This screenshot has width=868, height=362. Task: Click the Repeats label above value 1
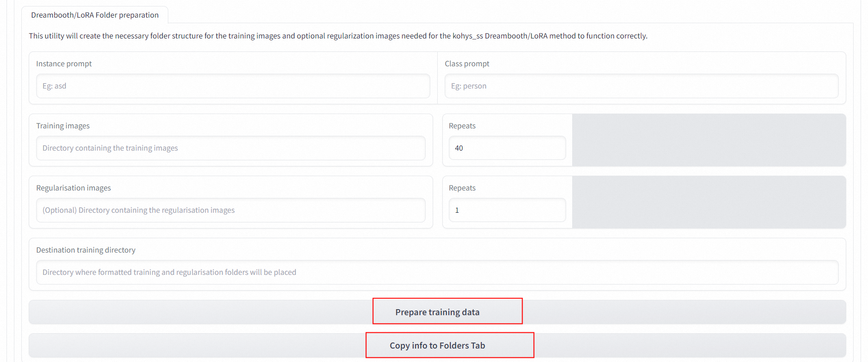click(462, 188)
